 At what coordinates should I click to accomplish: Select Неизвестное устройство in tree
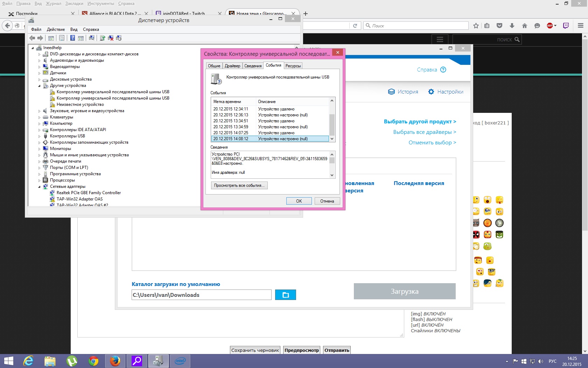click(x=80, y=104)
